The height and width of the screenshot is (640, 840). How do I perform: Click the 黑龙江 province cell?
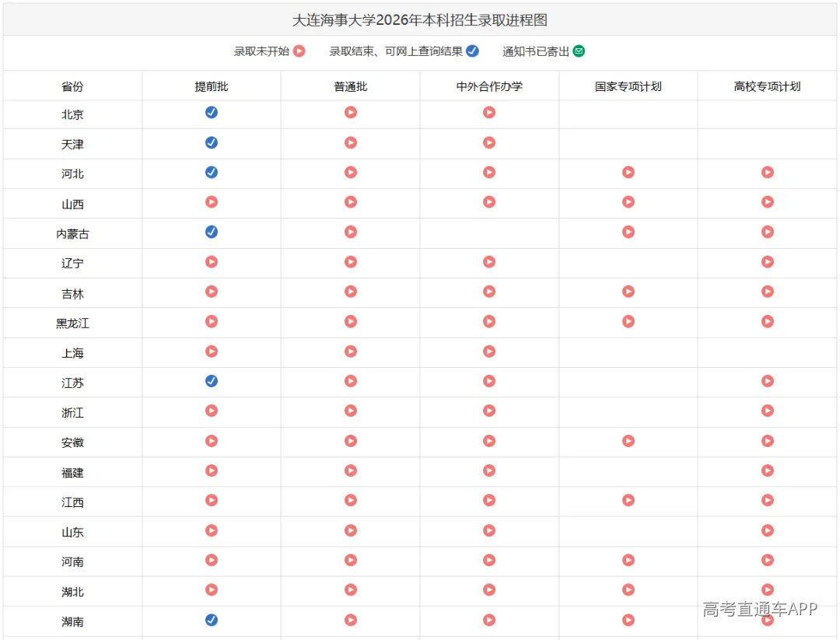click(72, 323)
